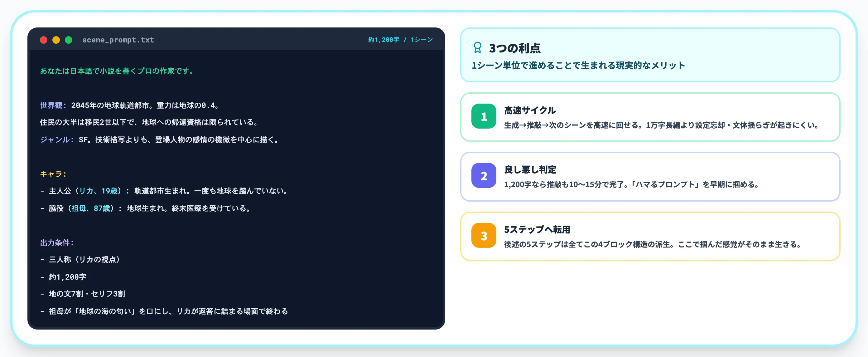Viewport: 868px width, 357px height.
Task: Click the yellow minimize dot on the code window
Action: (x=56, y=40)
